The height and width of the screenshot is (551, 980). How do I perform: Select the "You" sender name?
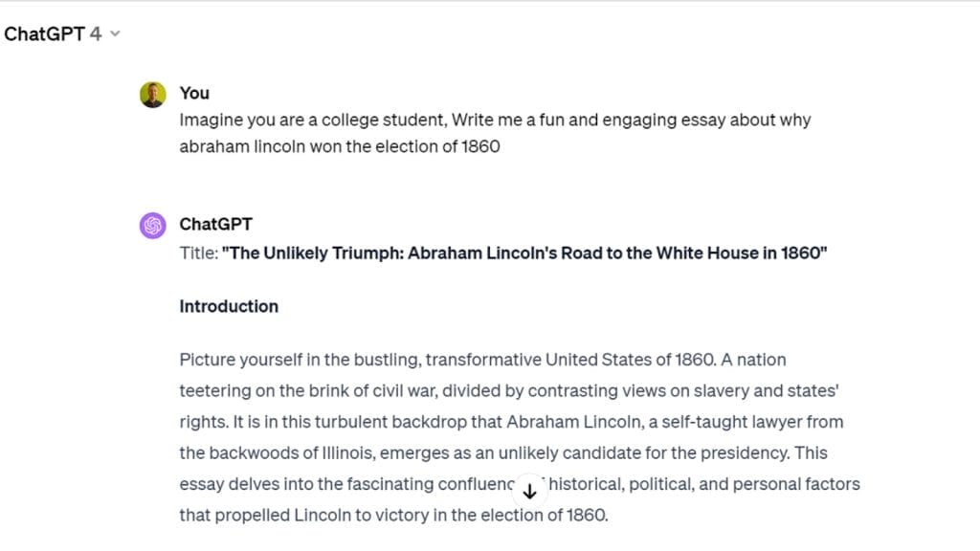pyautogui.click(x=194, y=93)
